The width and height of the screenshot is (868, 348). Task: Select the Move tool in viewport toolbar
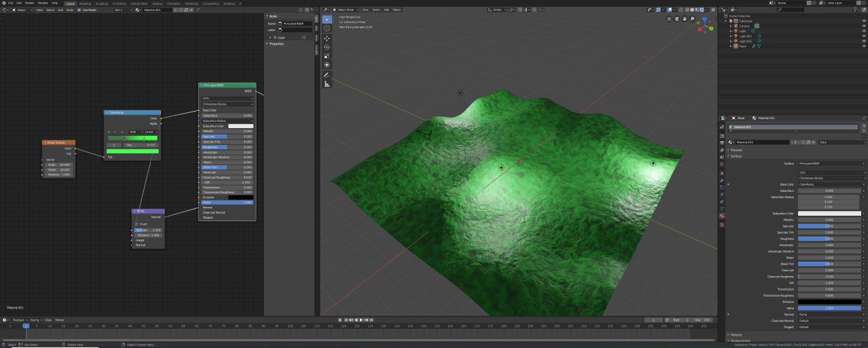(327, 38)
